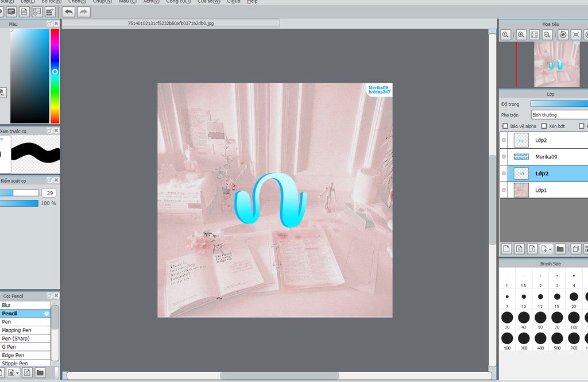This screenshot has height=382, width=588.
Task: Open the Cloud menu
Action: [234, 2]
